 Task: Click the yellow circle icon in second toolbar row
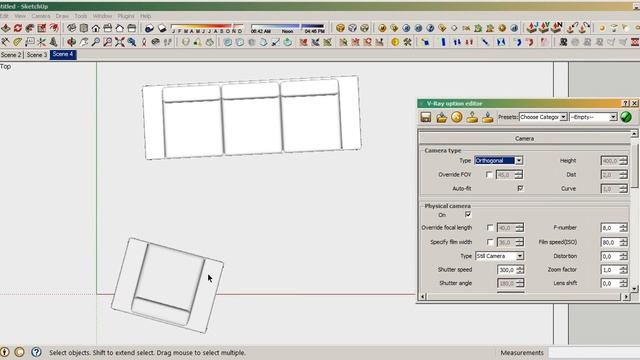[x=395, y=42]
